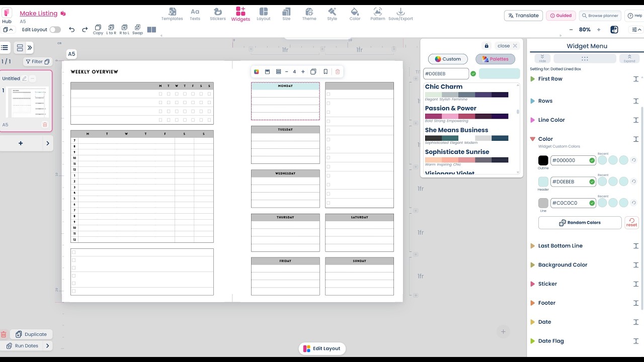Open the Theme tool
Image resolution: width=644 pixels, height=362 pixels.
[309, 15]
